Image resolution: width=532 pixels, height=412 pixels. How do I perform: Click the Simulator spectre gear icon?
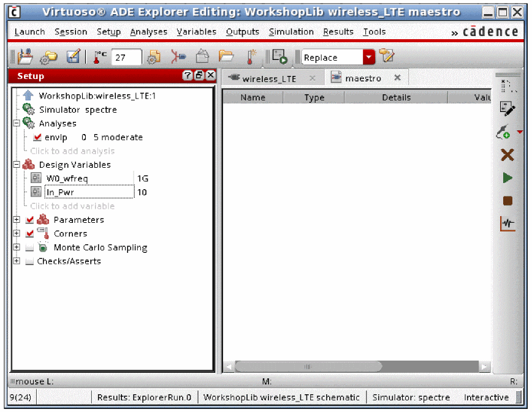(x=28, y=110)
